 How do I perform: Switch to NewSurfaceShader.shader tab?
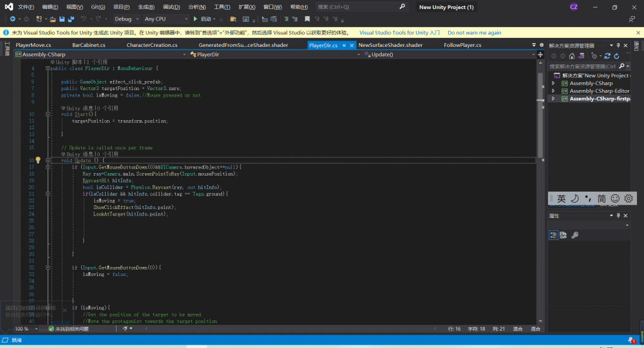point(390,45)
